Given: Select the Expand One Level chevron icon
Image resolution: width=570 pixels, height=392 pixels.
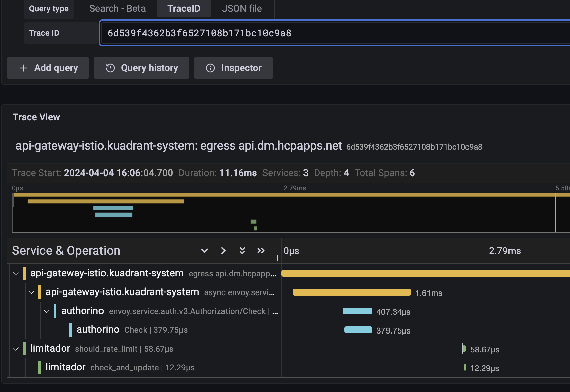Looking at the screenshot, I should [223, 251].
